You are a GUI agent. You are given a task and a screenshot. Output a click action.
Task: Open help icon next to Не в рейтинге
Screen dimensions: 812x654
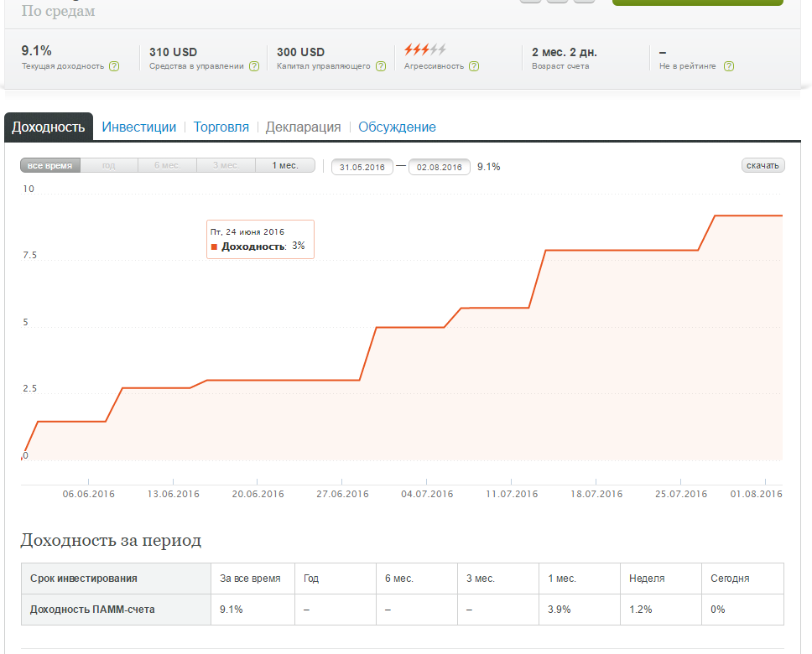click(x=729, y=66)
